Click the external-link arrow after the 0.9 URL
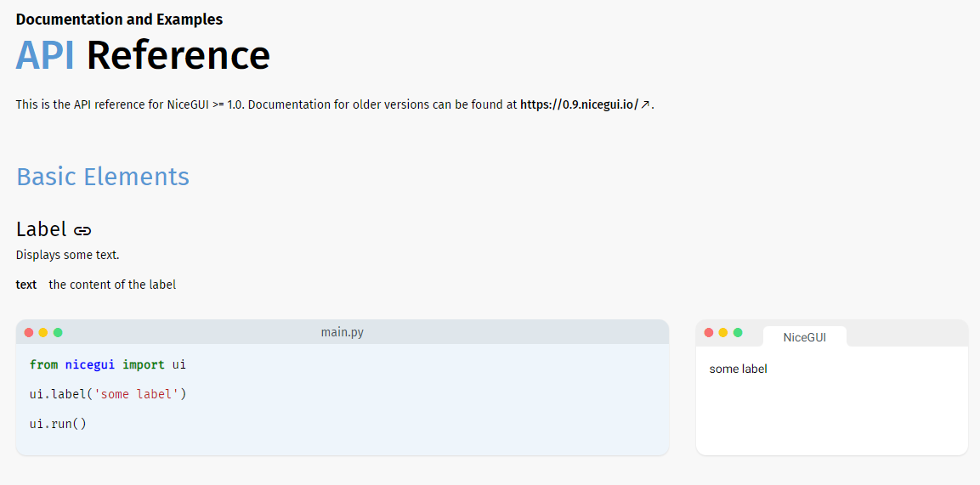The width and height of the screenshot is (980, 485). [x=645, y=104]
